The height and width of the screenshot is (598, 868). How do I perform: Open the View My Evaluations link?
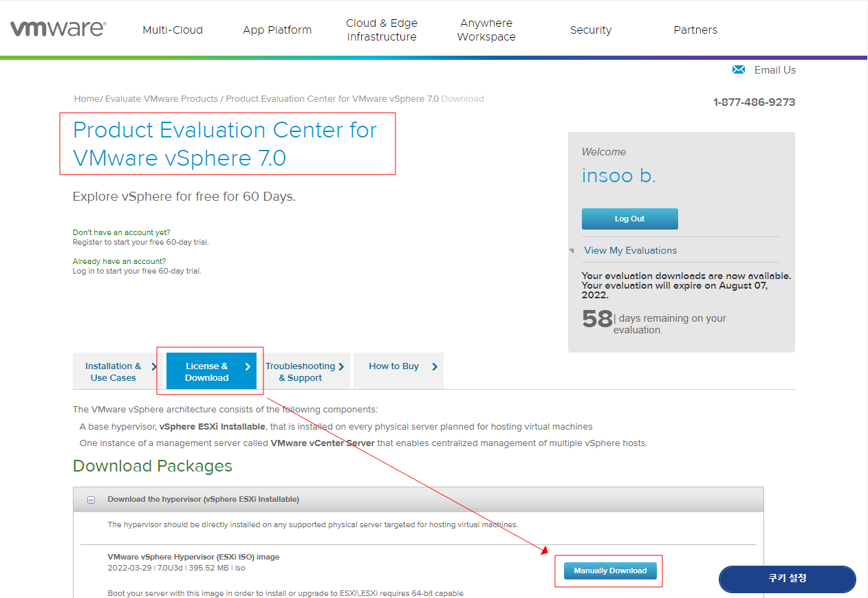631,250
